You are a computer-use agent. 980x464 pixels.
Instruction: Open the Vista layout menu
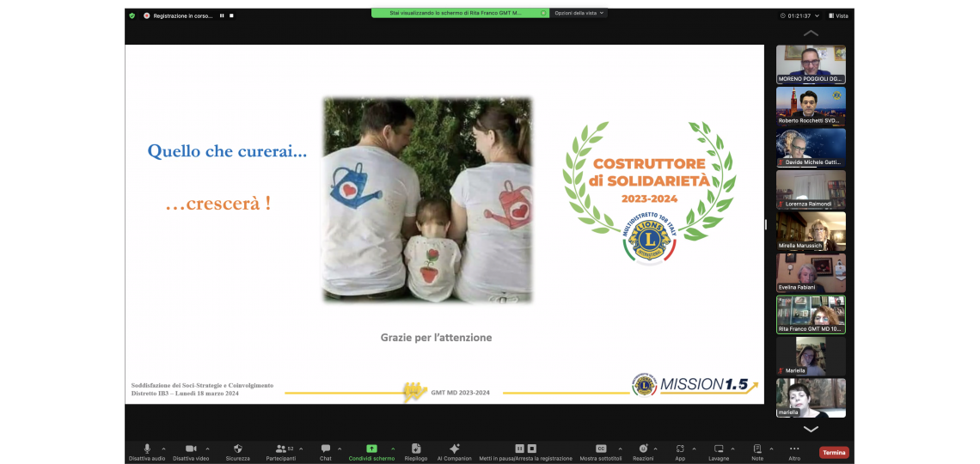pos(838,15)
